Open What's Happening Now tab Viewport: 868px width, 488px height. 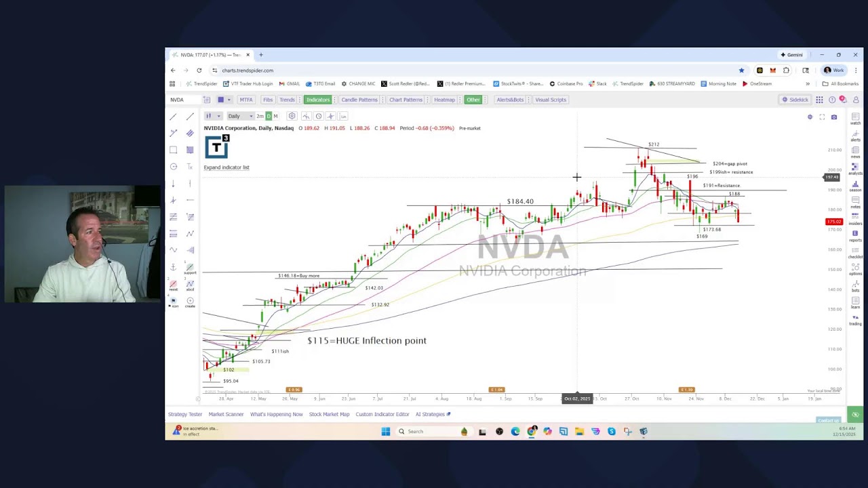tap(276, 414)
